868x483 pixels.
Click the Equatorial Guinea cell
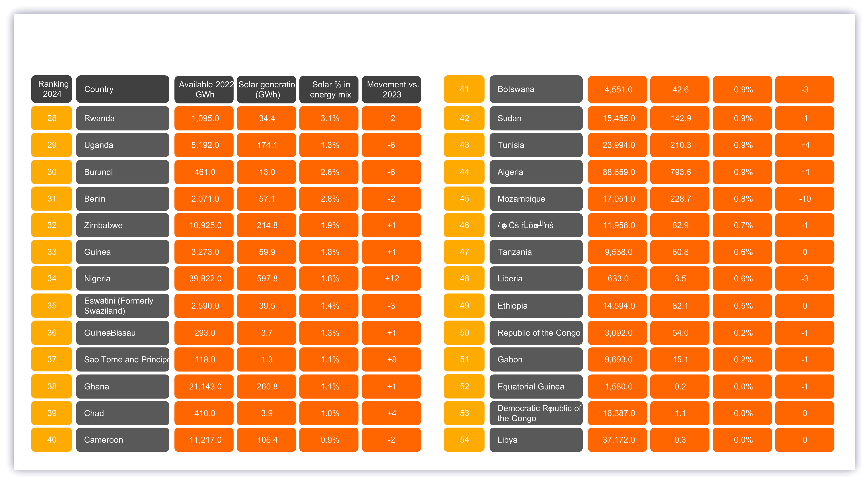point(535,386)
